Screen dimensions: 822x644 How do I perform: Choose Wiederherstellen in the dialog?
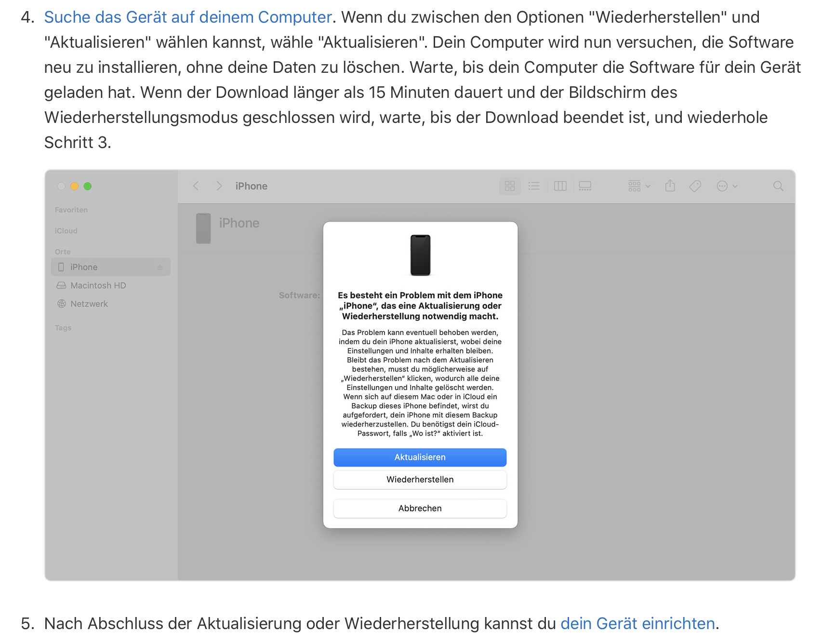[x=420, y=480]
